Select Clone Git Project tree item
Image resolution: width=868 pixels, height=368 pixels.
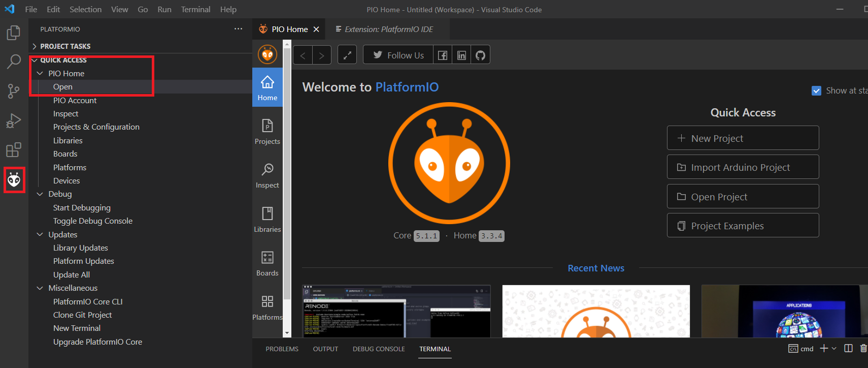click(82, 315)
